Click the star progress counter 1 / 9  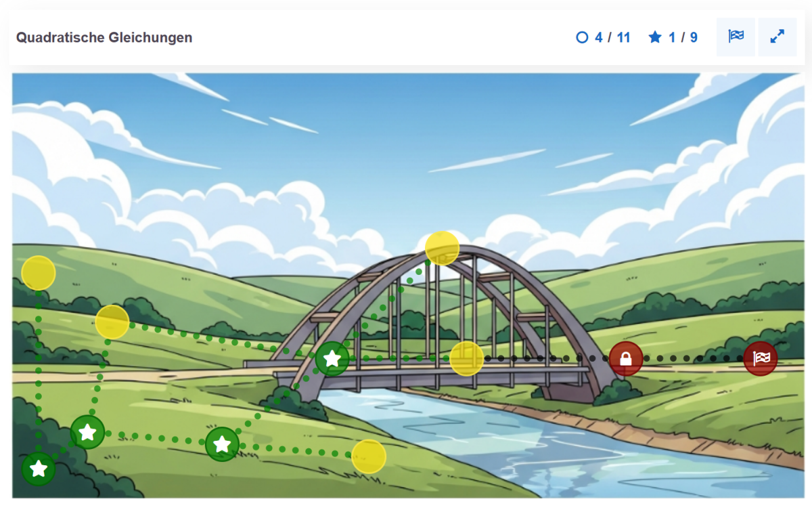click(673, 37)
